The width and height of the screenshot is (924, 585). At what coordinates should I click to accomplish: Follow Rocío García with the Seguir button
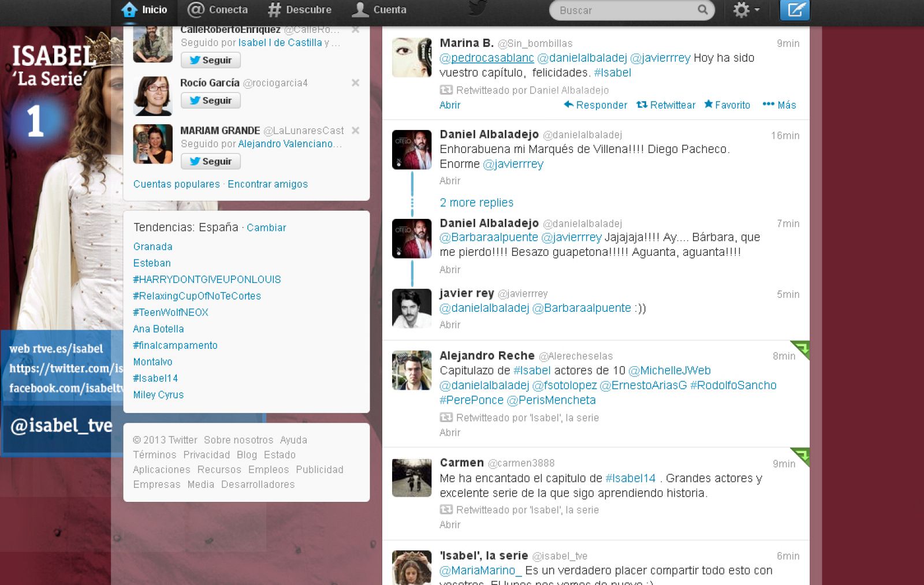pos(210,100)
